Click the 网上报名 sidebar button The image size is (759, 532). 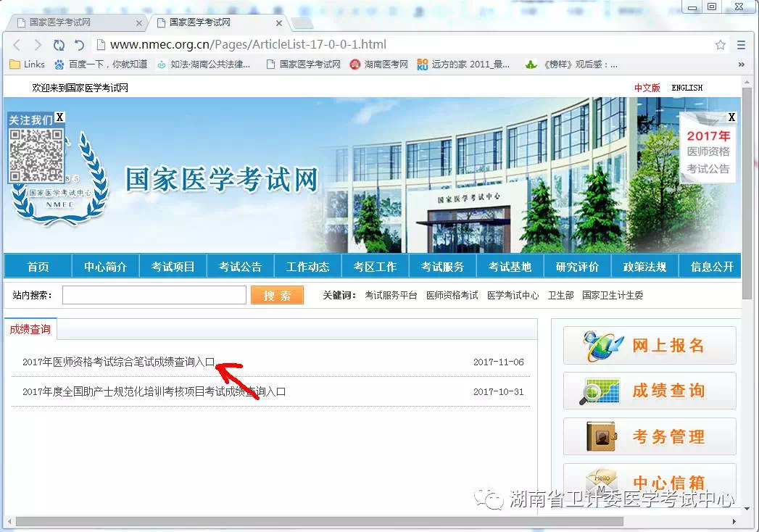pos(650,346)
